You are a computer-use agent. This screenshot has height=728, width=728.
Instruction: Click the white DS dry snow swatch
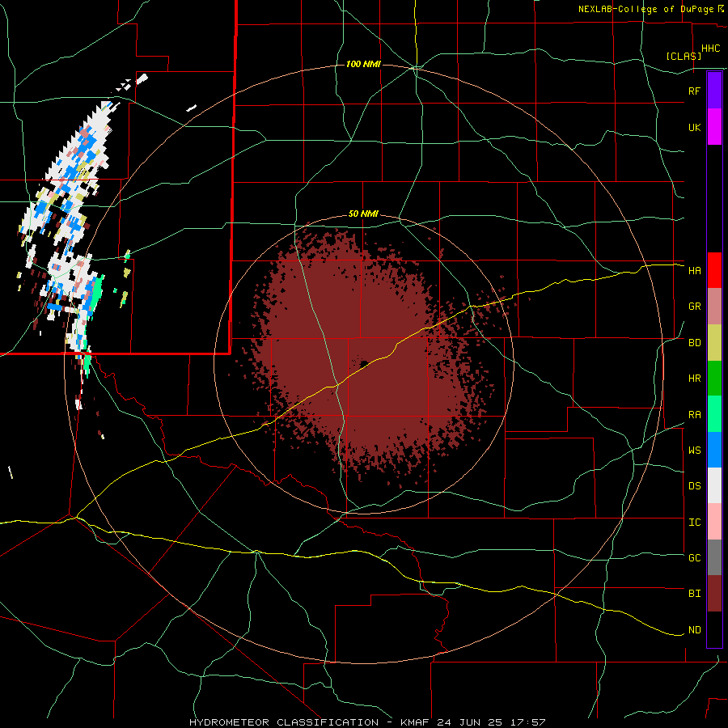(714, 485)
